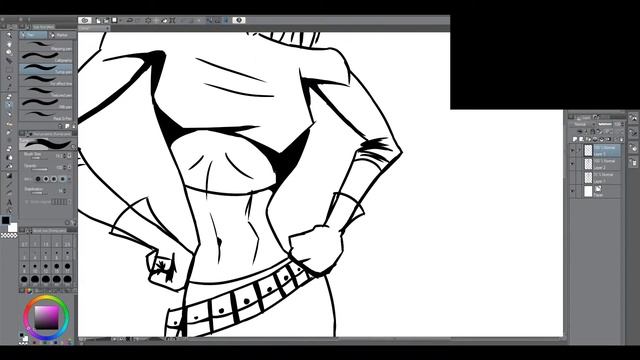Viewport: 640px width, 360px height.
Task: Click the white sub colour swatch
Action: pyautogui.click(x=13, y=227)
